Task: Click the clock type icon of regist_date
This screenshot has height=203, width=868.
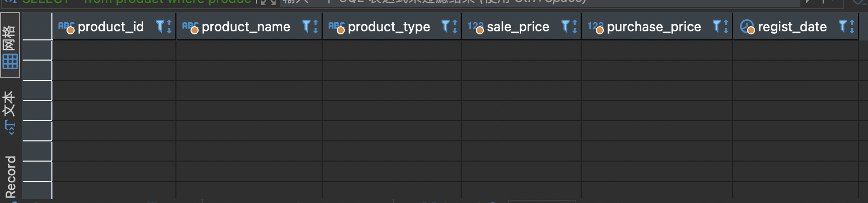Action: pyautogui.click(x=747, y=26)
